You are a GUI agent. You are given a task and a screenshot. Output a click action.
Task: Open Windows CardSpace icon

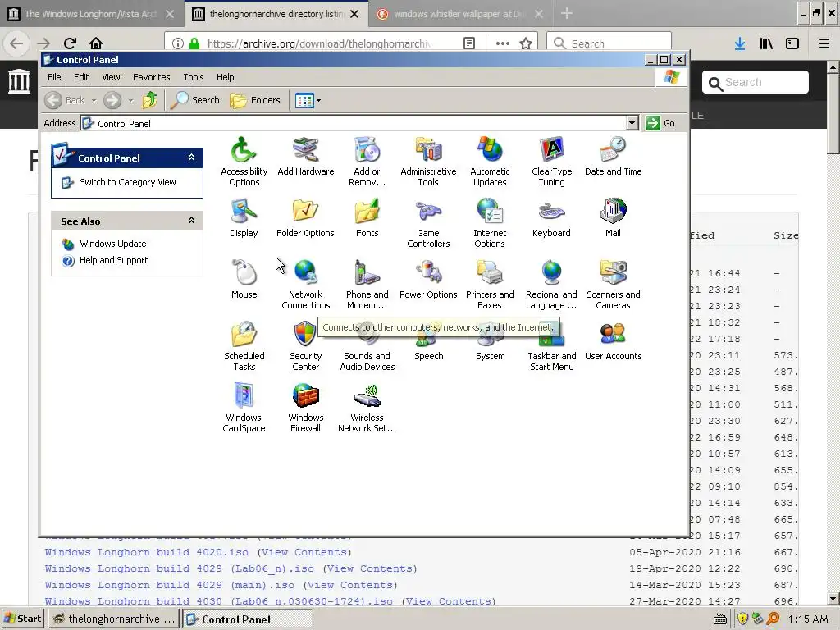[x=244, y=407]
